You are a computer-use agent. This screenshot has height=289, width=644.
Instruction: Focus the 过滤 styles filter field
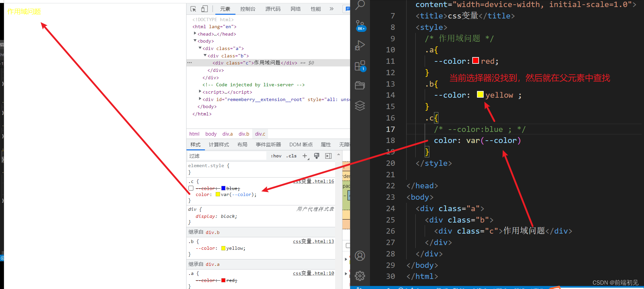point(227,156)
